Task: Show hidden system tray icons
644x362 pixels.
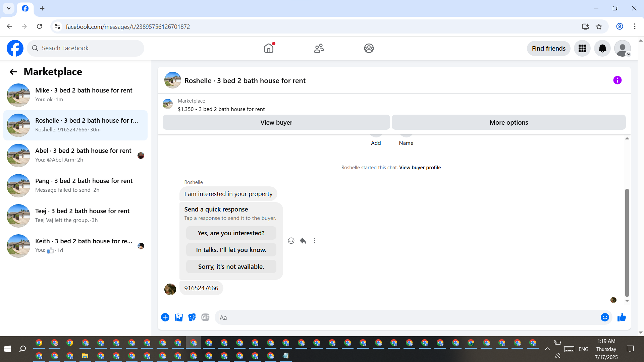Action: pyautogui.click(x=547, y=349)
